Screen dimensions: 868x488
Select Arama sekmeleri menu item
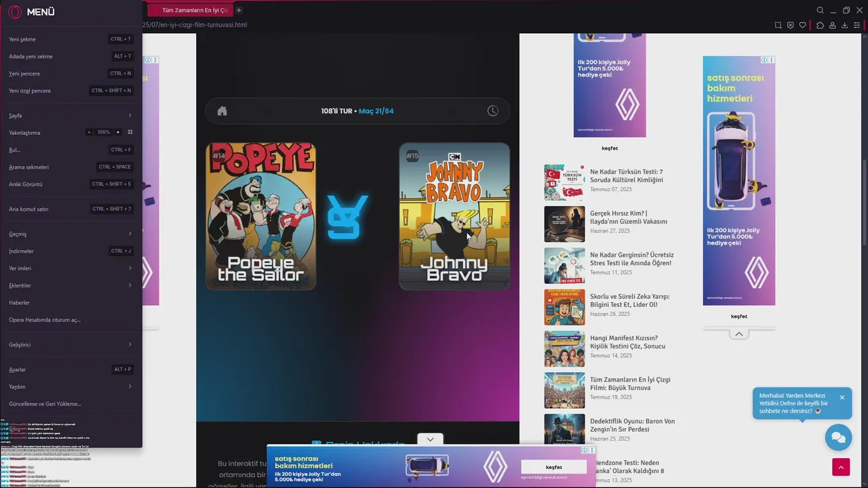tap(71, 167)
